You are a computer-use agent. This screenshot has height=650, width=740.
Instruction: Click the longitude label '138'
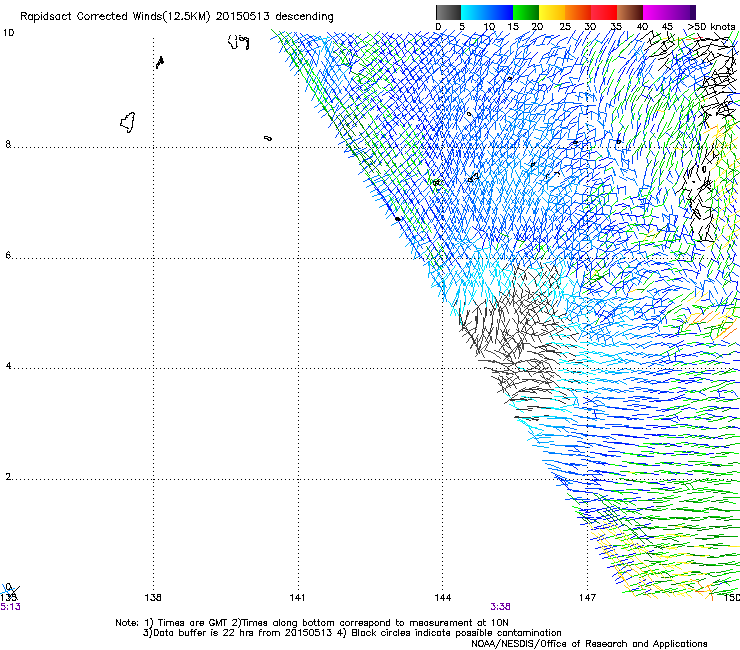pyautogui.click(x=153, y=598)
